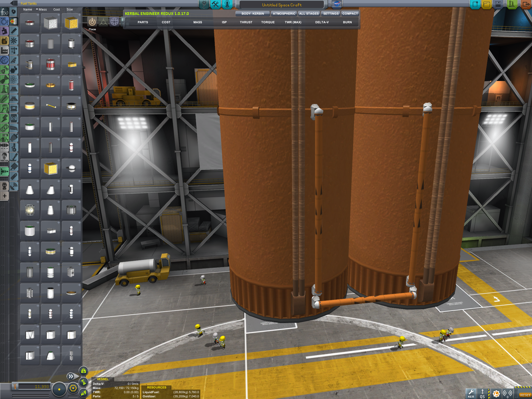Screen dimensions: 532x399
Task: Click the NASA mission flag icon
Action: coord(337,4)
